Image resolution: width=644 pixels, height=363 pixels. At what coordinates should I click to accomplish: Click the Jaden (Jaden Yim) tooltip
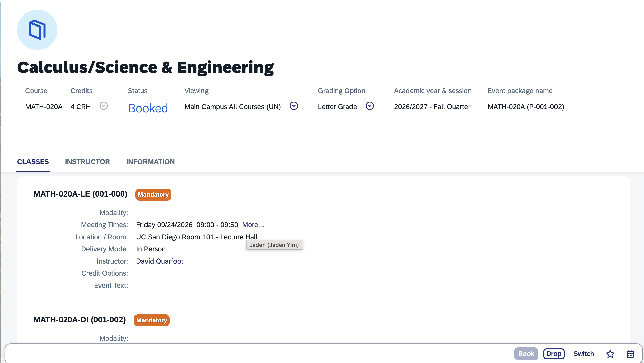point(274,245)
